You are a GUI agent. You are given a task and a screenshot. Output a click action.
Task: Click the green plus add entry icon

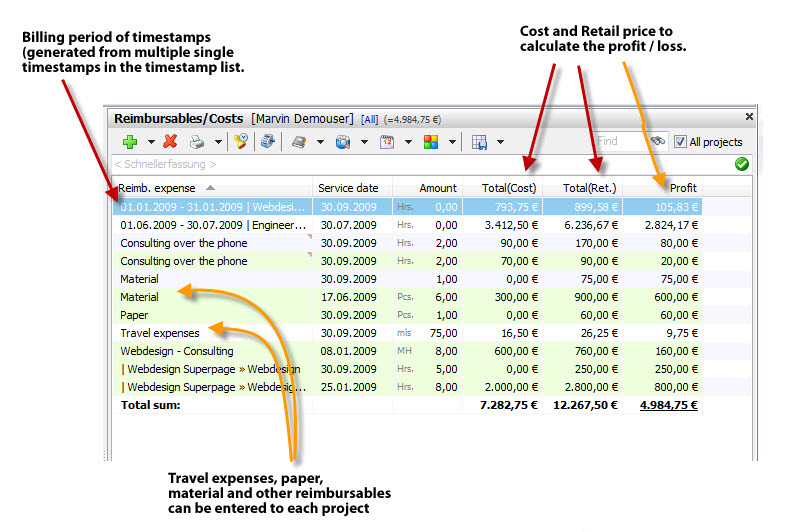point(130,141)
